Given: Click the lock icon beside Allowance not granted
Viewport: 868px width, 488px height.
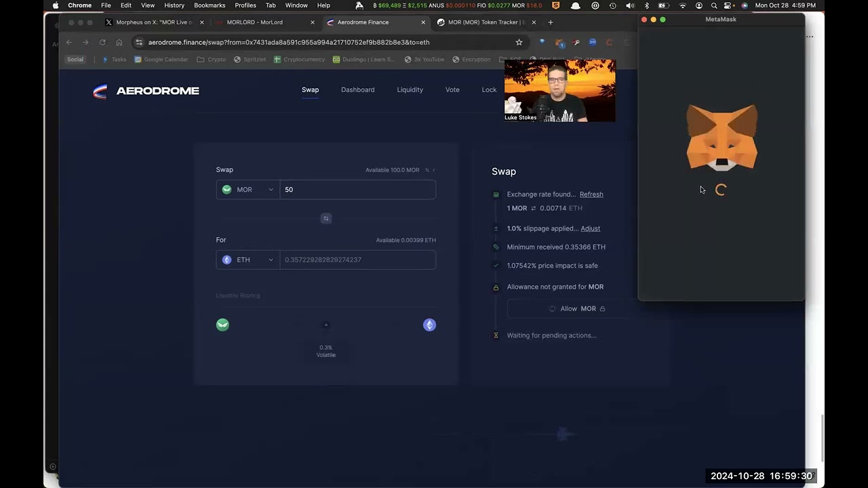Looking at the screenshot, I should 496,287.
